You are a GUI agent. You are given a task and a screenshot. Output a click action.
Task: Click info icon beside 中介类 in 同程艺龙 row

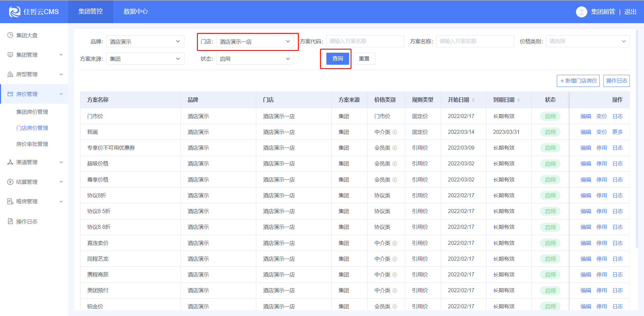395,259
